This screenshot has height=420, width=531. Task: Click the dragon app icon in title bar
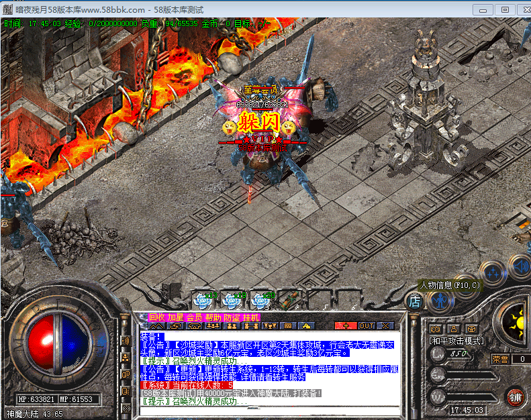point(7,9)
